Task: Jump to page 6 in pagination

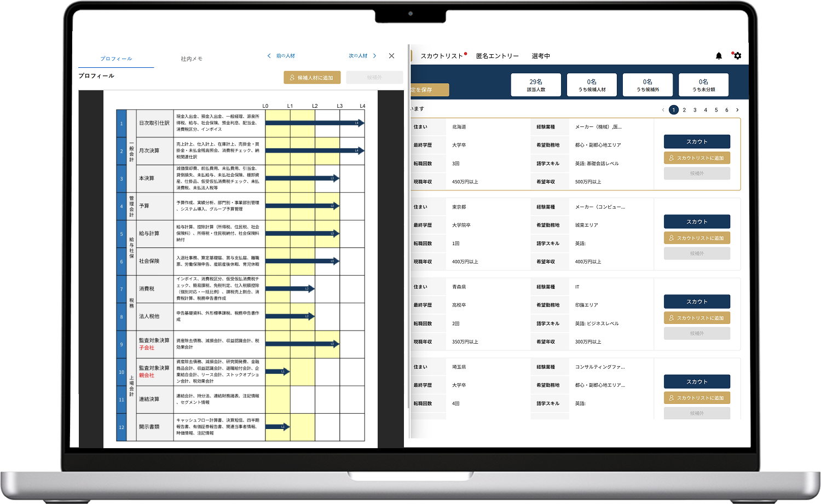Action: [727, 110]
